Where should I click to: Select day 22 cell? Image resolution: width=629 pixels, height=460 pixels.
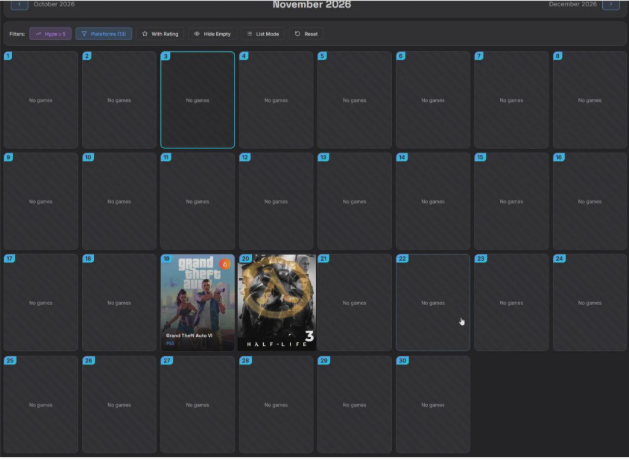point(433,303)
